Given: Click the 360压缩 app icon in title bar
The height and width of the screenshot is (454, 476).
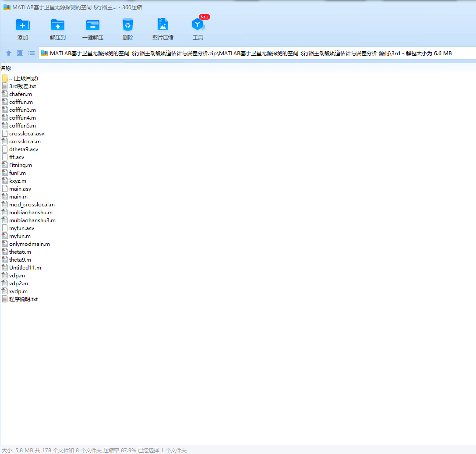Looking at the screenshot, I should click(x=7, y=7).
